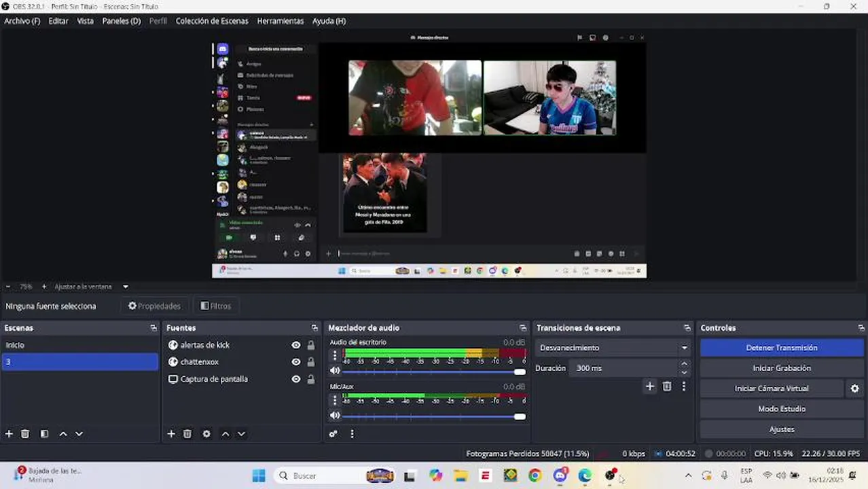The image size is (868, 489).
Task: Open the Archivo (F) menu
Action: pyautogui.click(x=22, y=21)
